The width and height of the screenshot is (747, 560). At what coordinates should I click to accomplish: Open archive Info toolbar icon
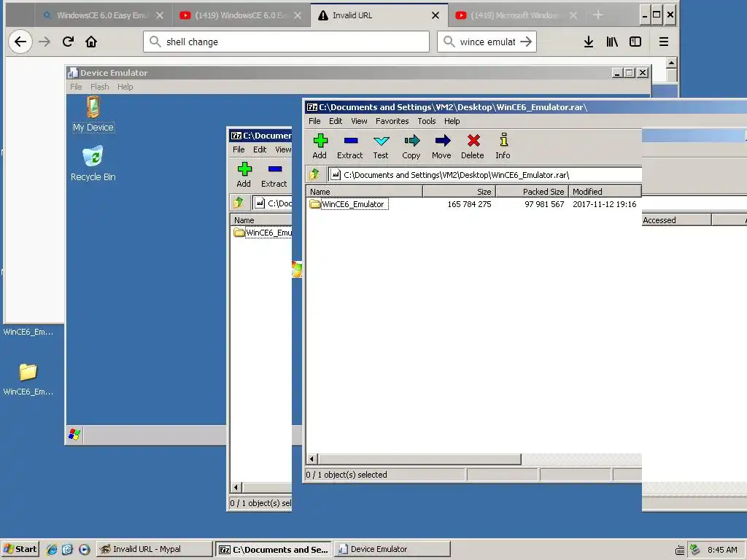pyautogui.click(x=503, y=146)
